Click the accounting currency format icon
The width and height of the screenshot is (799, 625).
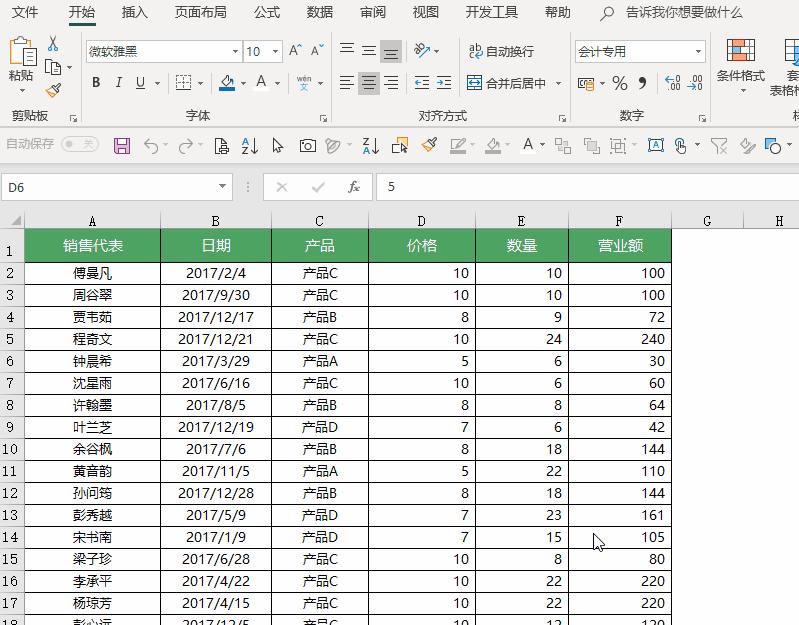coord(586,83)
